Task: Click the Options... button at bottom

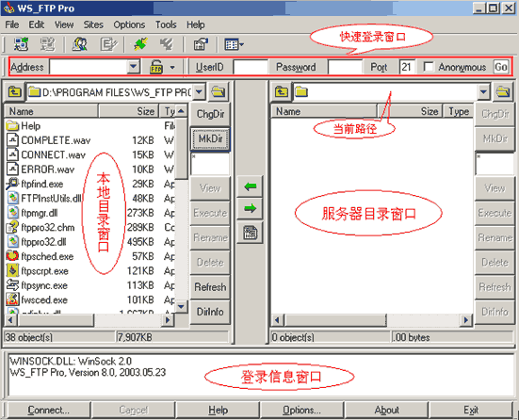Action: tap(301, 410)
